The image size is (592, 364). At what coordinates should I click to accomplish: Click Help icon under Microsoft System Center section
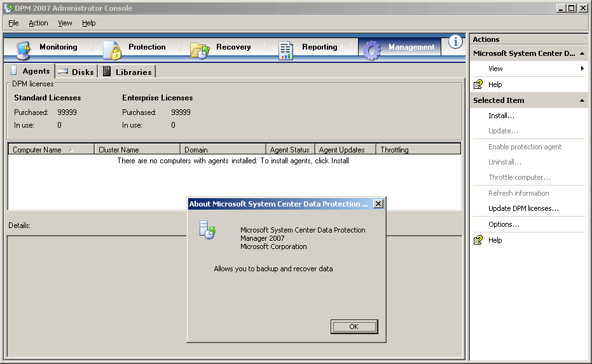point(478,84)
